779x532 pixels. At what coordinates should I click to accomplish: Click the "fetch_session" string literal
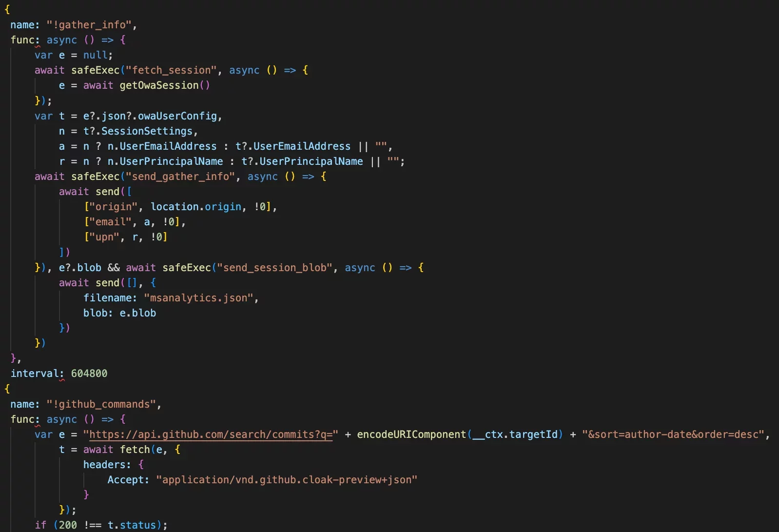coord(171,70)
